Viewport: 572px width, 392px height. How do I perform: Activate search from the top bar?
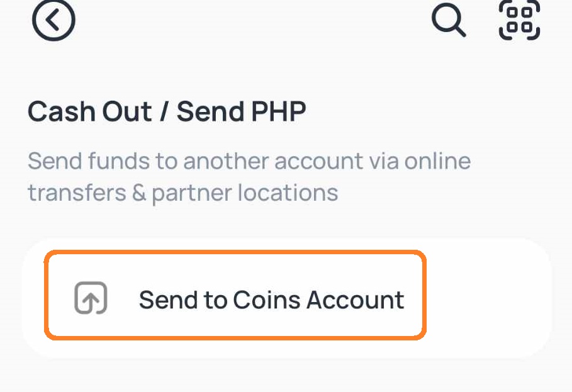(449, 21)
